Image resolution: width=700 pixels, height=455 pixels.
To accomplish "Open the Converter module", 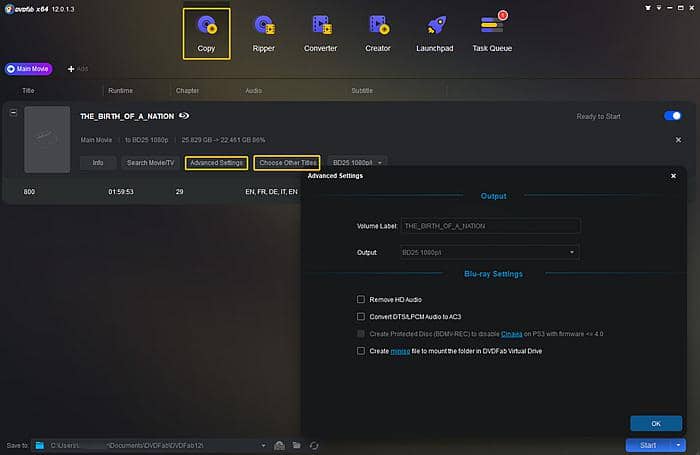I will [x=320, y=33].
